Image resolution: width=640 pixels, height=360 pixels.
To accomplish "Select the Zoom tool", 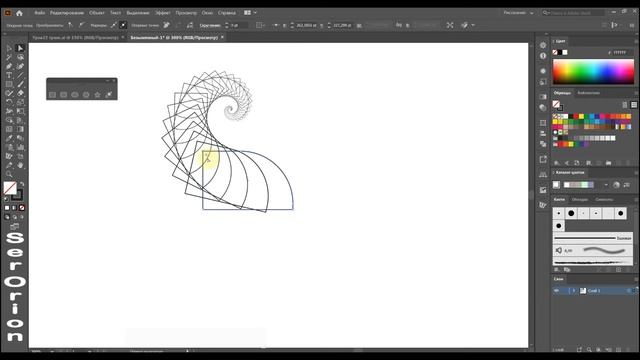I will [x=9, y=174].
